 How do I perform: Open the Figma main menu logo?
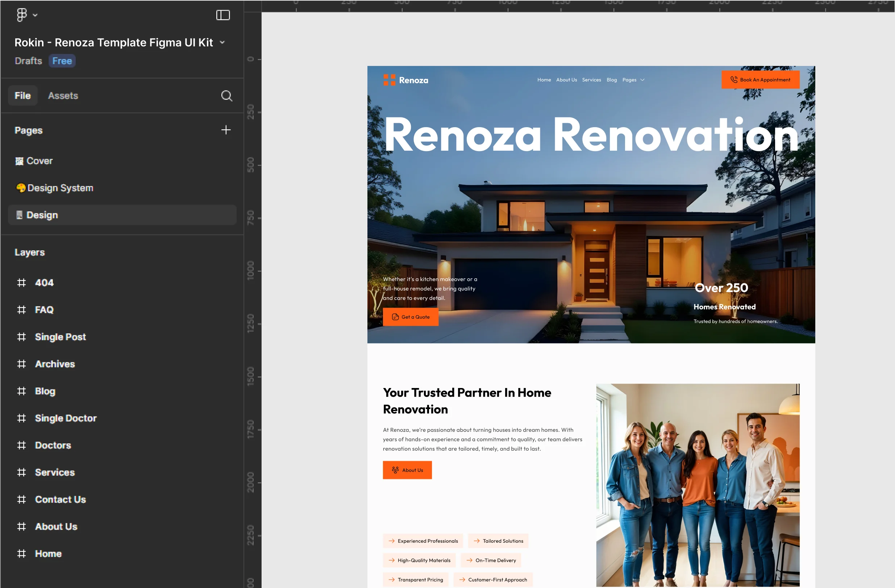[22, 15]
